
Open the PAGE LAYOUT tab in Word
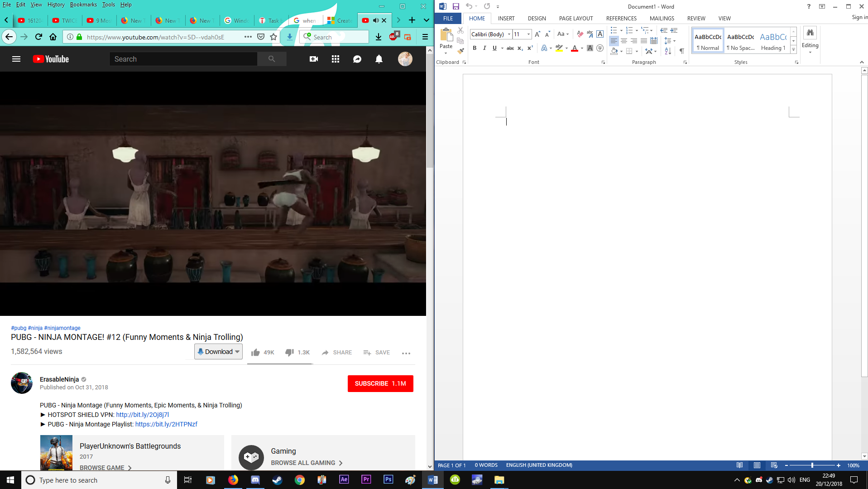[576, 19]
